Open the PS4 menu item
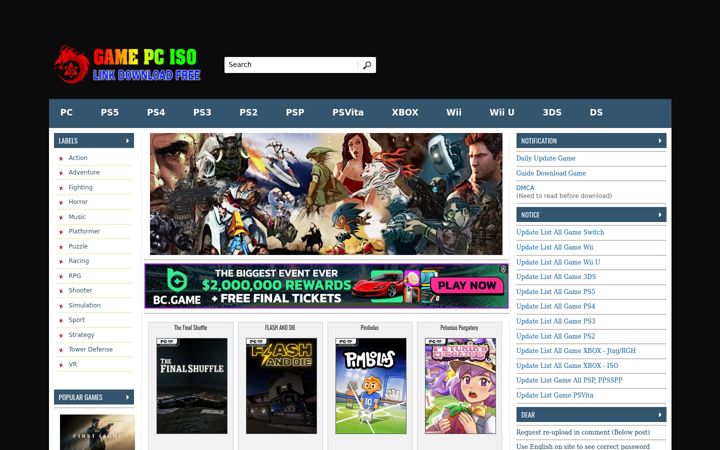The width and height of the screenshot is (720, 450). tap(156, 112)
